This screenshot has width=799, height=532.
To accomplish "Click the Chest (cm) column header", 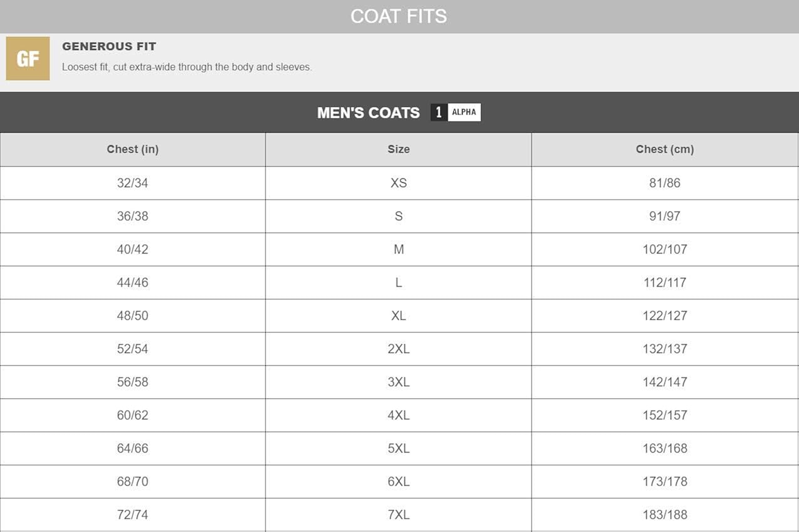I will [664, 149].
